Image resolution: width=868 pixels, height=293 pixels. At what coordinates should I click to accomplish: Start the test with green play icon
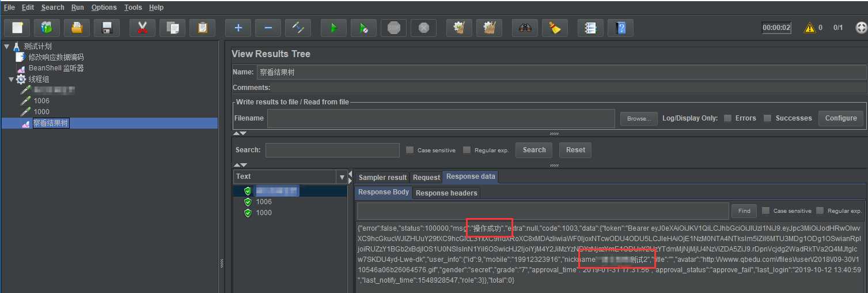click(333, 28)
